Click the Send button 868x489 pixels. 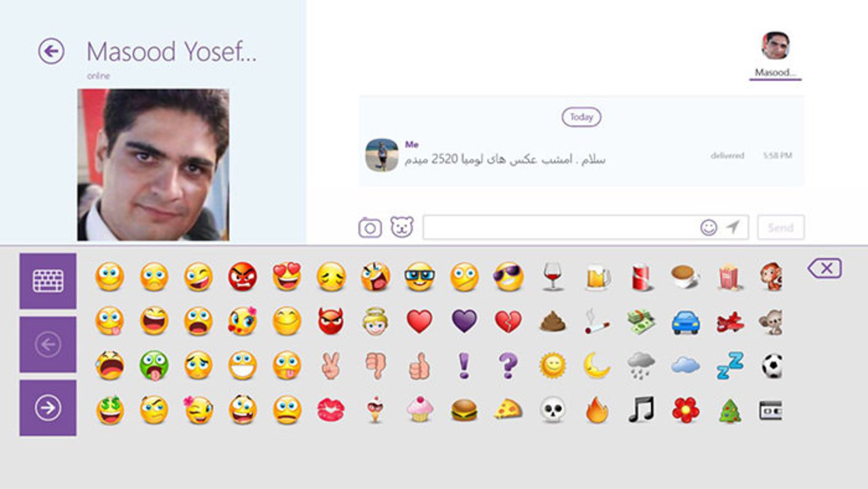[x=781, y=227]
